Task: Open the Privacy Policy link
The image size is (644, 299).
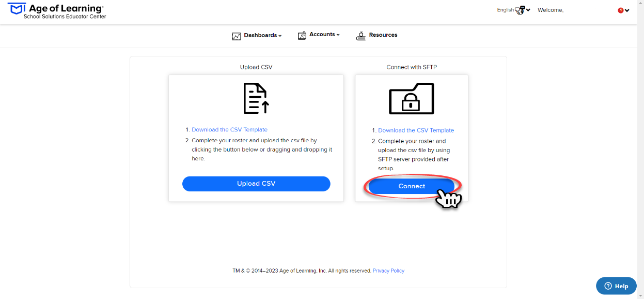Action: point(388,271)
